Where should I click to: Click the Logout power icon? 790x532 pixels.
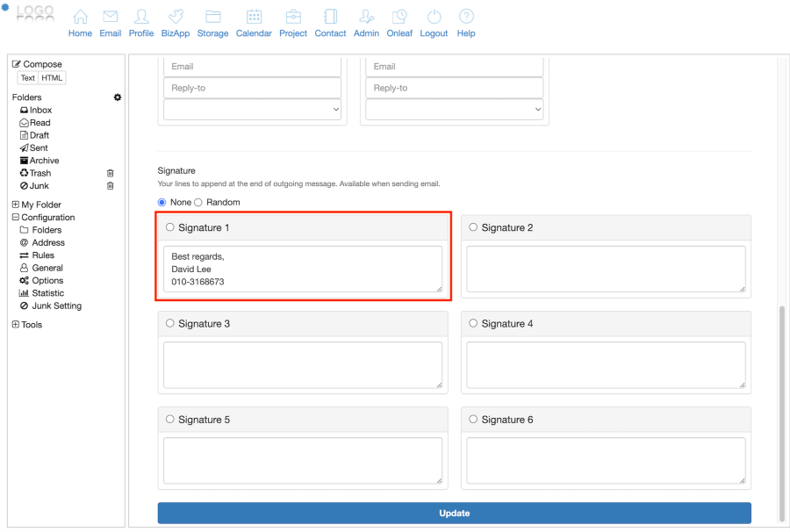[434, 18]
